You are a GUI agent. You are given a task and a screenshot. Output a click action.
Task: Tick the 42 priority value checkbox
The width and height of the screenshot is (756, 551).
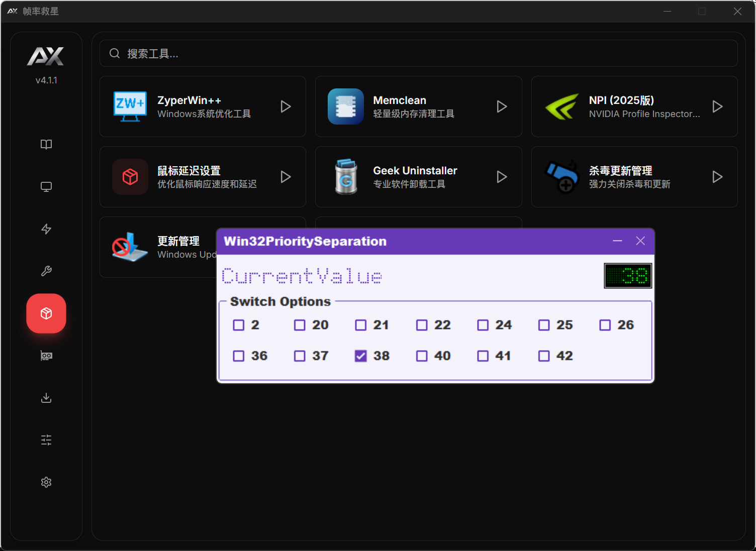click(544, 356)
